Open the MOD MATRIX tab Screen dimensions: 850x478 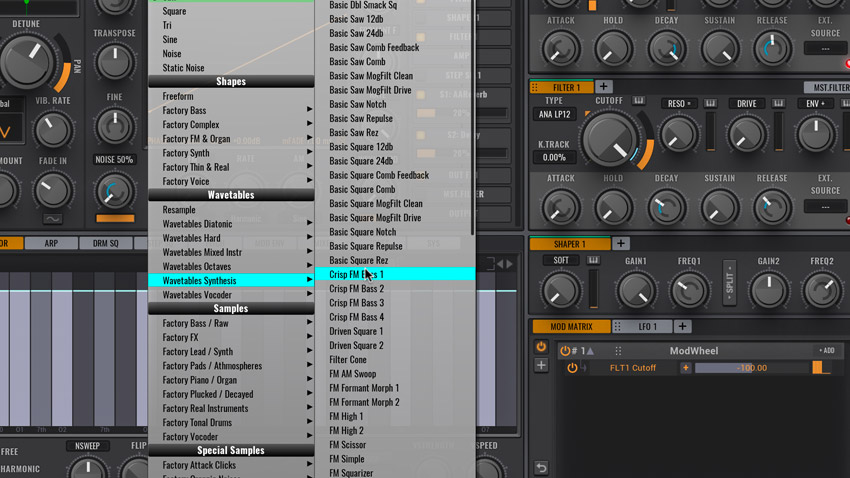571,326
